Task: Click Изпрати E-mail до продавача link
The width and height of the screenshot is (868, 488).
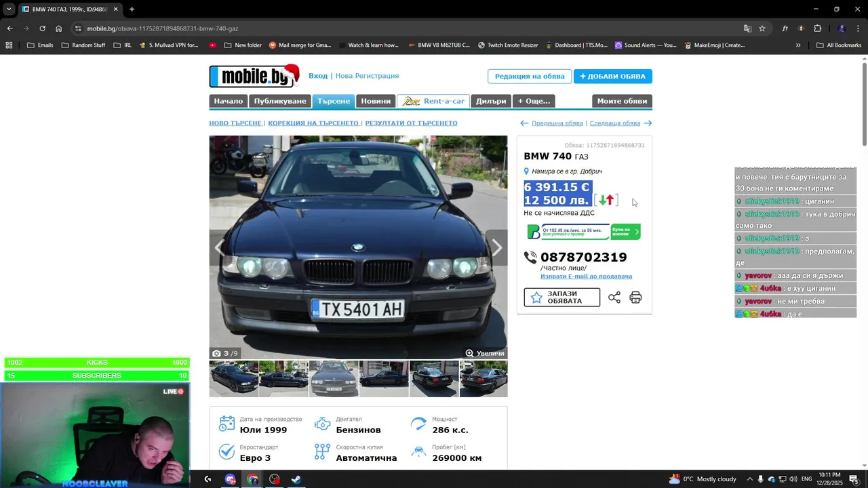Action: [586, 276]
